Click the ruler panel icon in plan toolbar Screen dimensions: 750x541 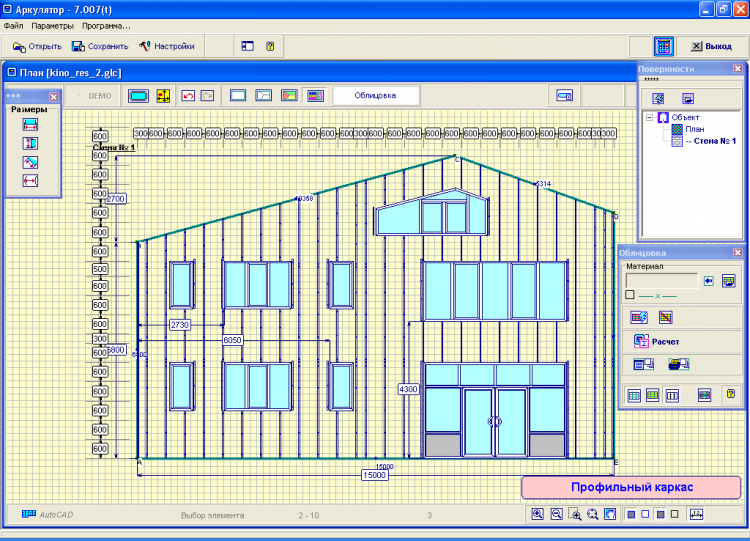[564, 96]
